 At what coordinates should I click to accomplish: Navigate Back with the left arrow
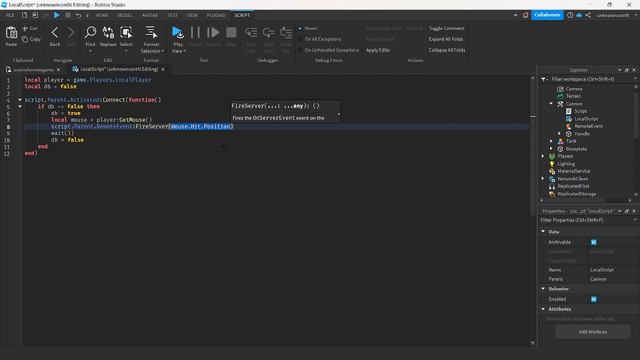(55, 33)
